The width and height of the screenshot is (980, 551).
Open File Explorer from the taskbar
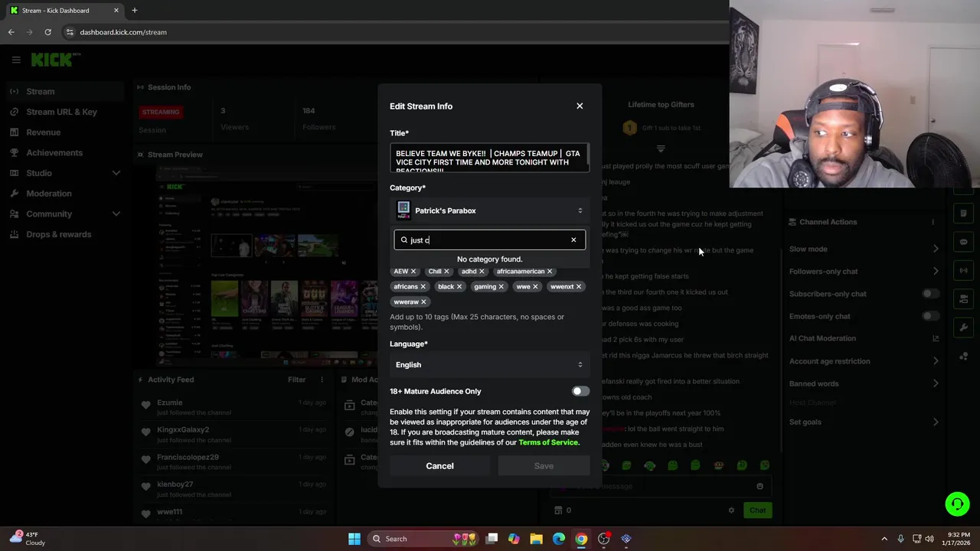(x=537, y=539)
